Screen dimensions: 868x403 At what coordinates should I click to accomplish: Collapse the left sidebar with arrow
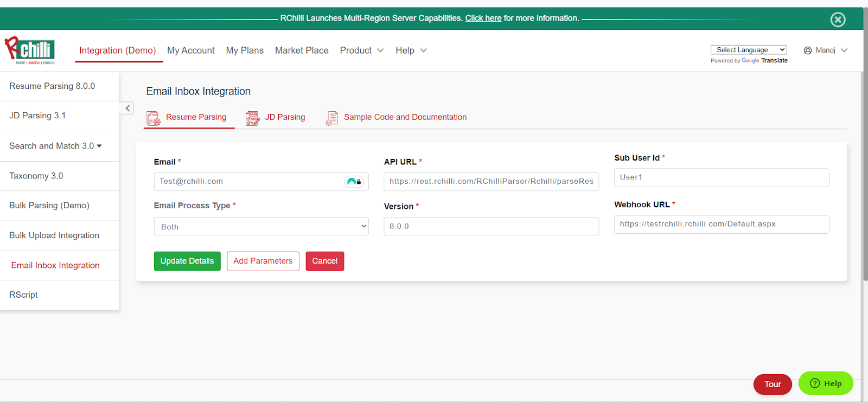click(127, 108)
